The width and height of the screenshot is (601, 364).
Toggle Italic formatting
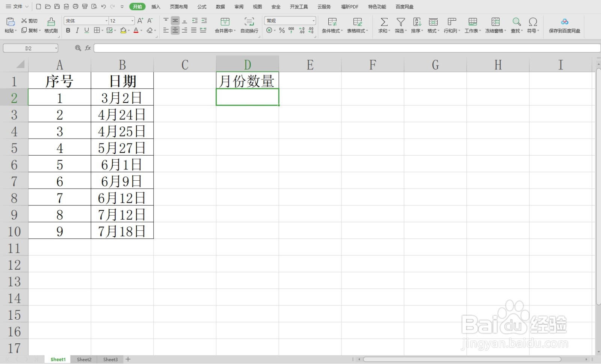coord(77,30)
